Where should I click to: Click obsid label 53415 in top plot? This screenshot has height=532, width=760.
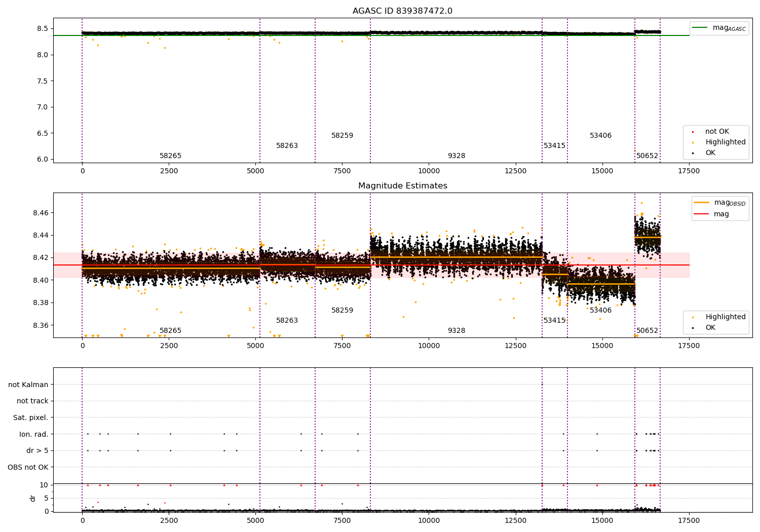(x=554, y=146)
